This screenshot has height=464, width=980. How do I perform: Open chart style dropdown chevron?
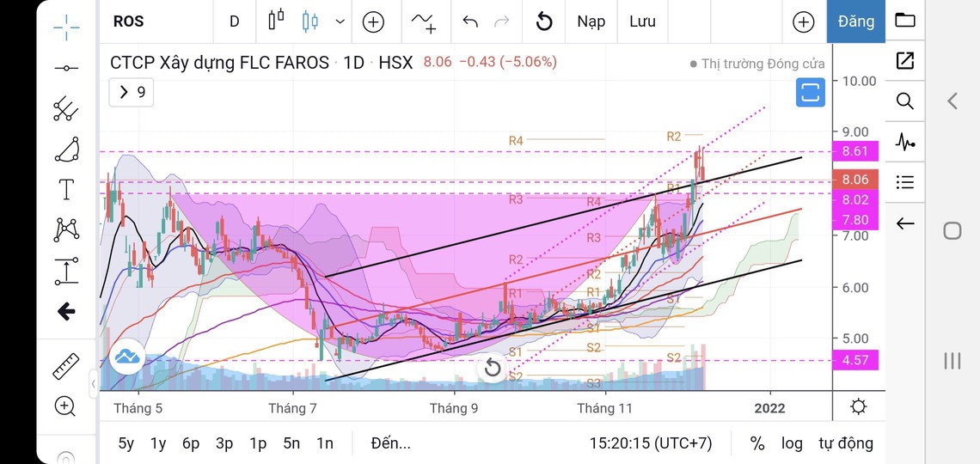(340, 21)
